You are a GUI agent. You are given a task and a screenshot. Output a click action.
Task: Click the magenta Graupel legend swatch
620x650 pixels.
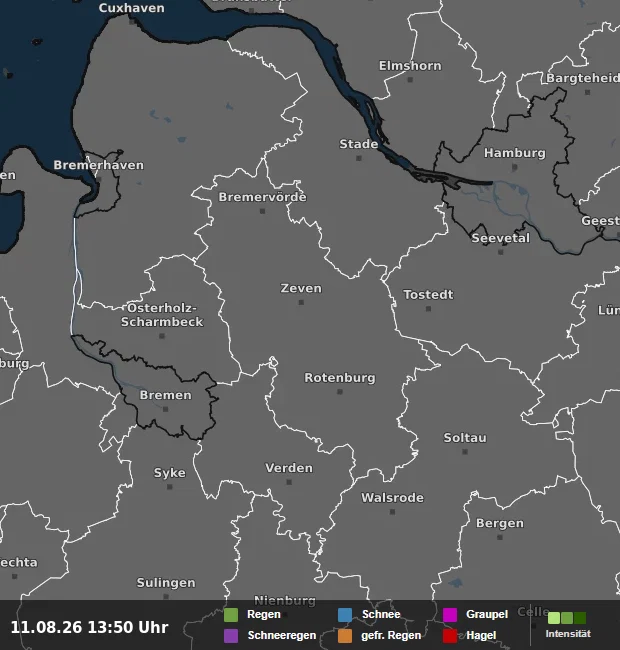coord(450,615)
